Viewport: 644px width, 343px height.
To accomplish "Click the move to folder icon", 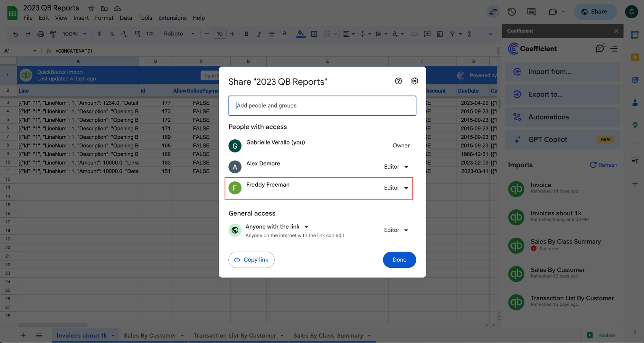I will 104,8.
